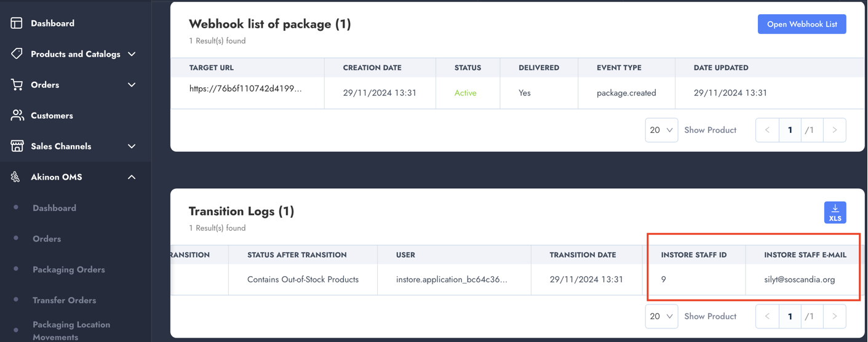Click the Dashboard sidebar icon

tap(17, 23)
